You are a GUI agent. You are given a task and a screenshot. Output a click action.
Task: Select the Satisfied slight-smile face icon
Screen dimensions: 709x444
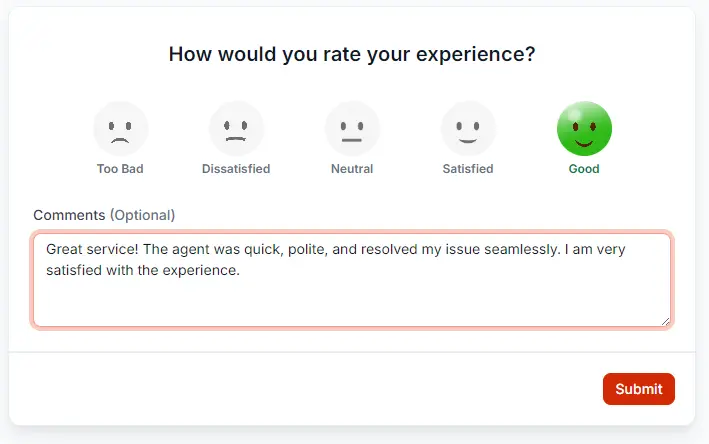tap(468, 129)
